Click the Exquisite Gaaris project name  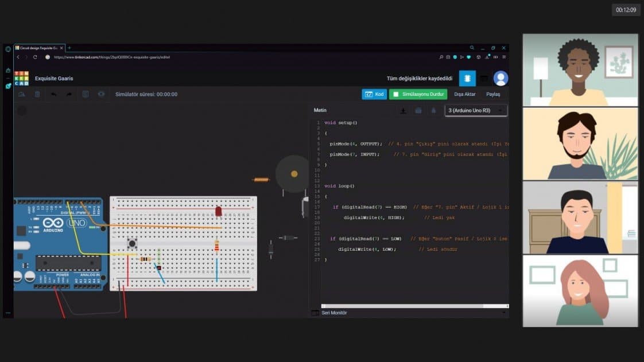tap(54, 79)
